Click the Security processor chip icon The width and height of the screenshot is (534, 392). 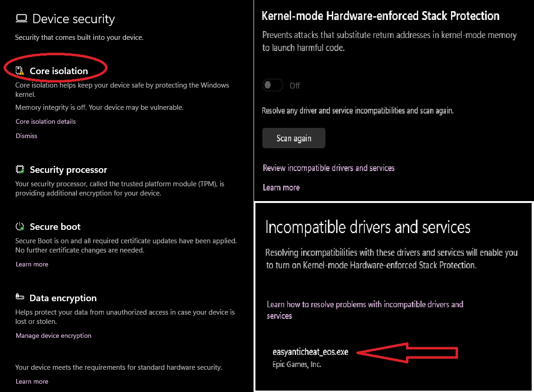click(20, 169)
